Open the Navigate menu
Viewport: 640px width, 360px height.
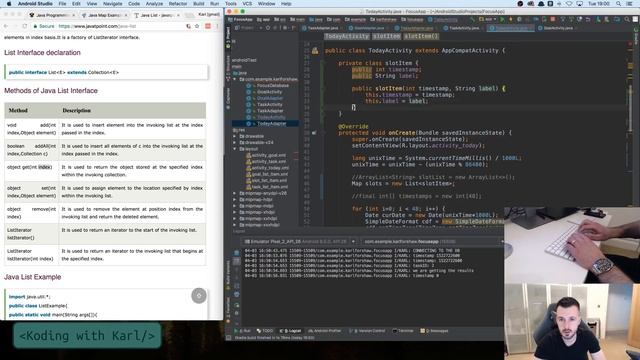point(112,4)
